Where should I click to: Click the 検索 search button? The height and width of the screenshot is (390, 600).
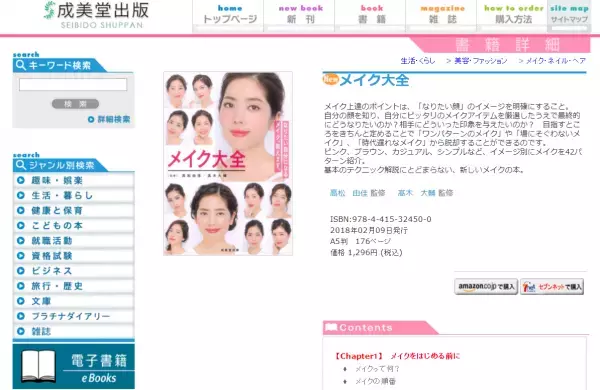click(x=75, y=104)
